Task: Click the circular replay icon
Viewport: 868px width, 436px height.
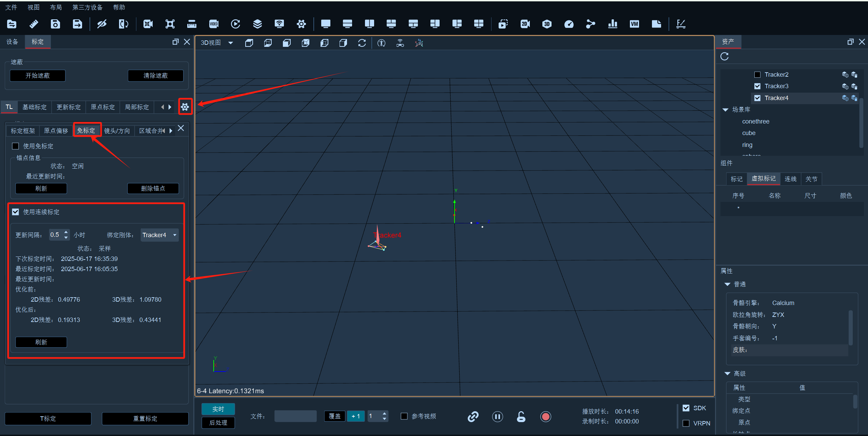Action: coord(235,24)
